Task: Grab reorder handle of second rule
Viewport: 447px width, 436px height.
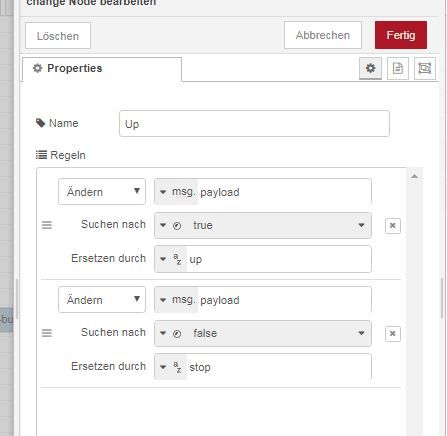Action: pos(47,333)
